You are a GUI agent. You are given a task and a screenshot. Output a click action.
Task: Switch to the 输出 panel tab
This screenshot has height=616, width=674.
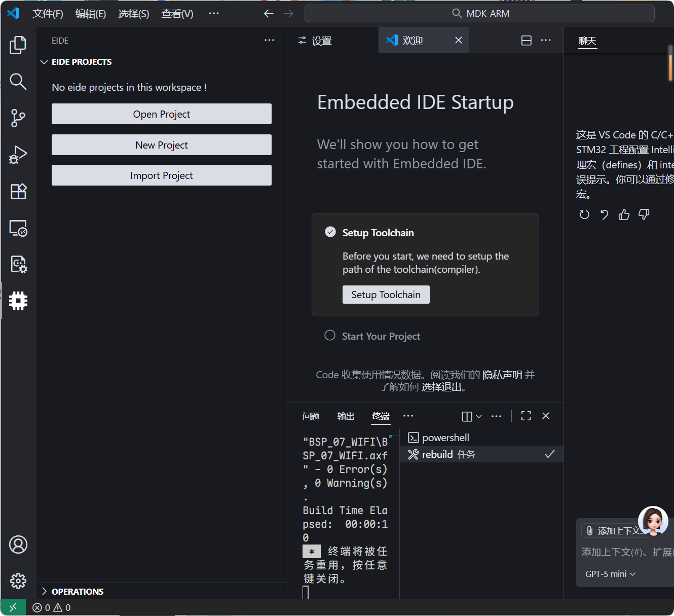coord(346,416)
